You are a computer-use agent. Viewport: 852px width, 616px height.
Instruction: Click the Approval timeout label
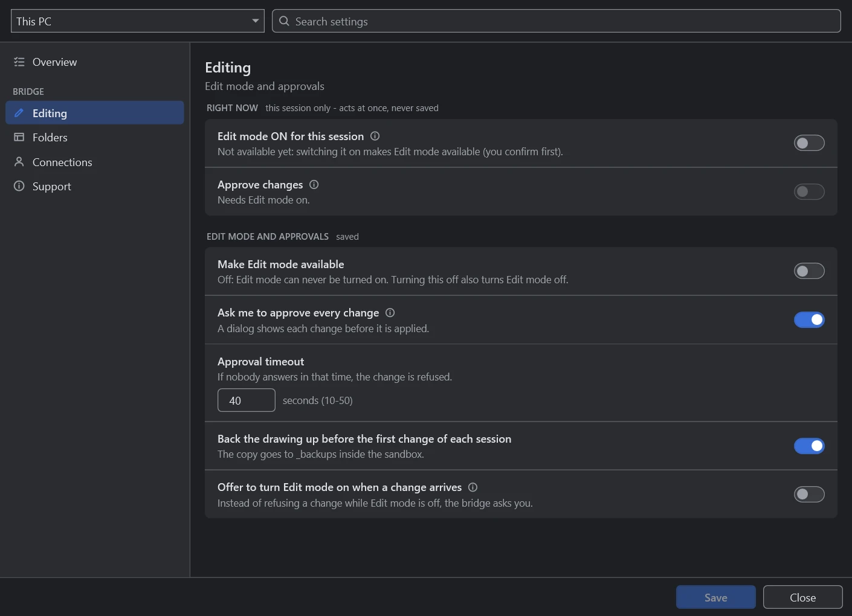(x=261, y=361)
